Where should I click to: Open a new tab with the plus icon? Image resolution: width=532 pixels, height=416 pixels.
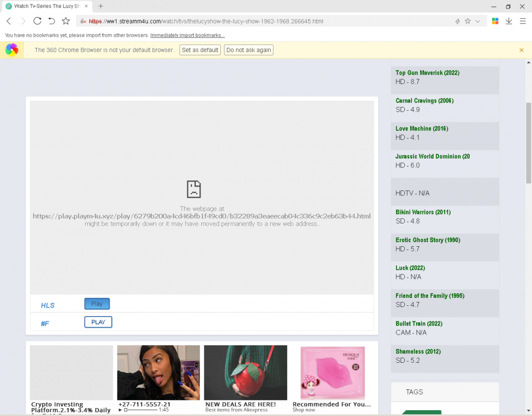[x=101, y=6]
